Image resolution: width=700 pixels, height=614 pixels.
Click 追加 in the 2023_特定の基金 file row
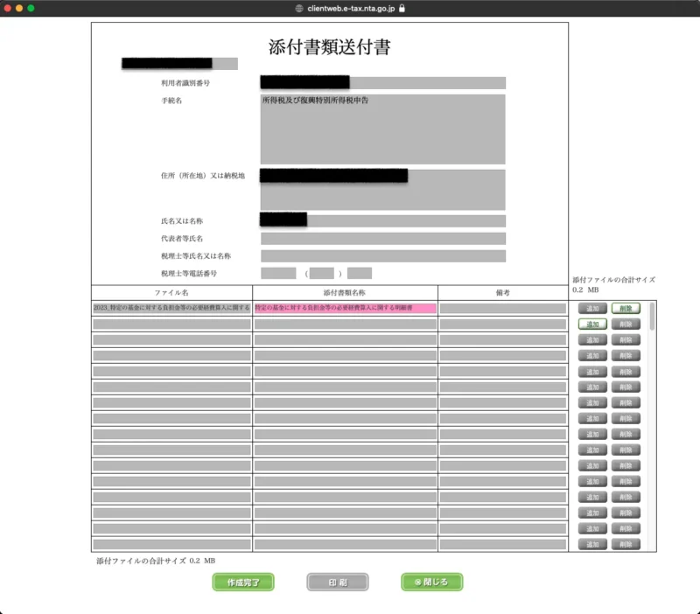pyautogui.click(x=592, y=309)
